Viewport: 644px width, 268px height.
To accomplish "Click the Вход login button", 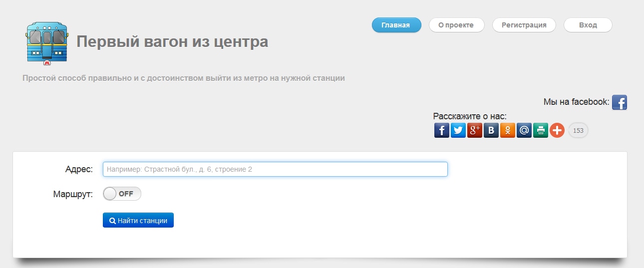I will (x=588, y=25).
